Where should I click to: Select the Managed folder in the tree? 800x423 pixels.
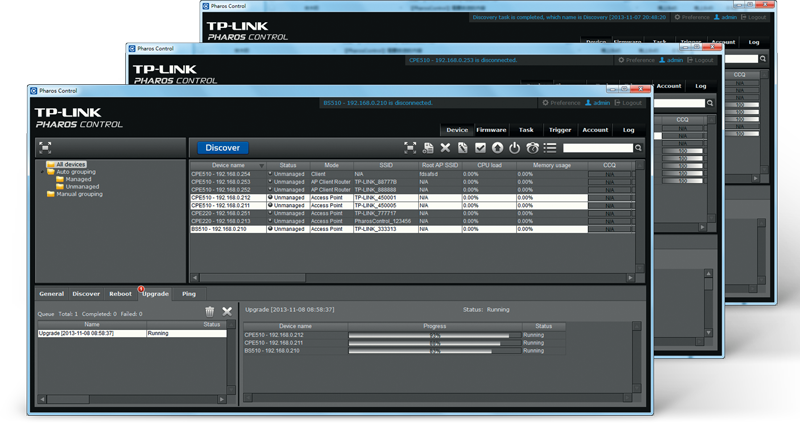pos(73,180)
